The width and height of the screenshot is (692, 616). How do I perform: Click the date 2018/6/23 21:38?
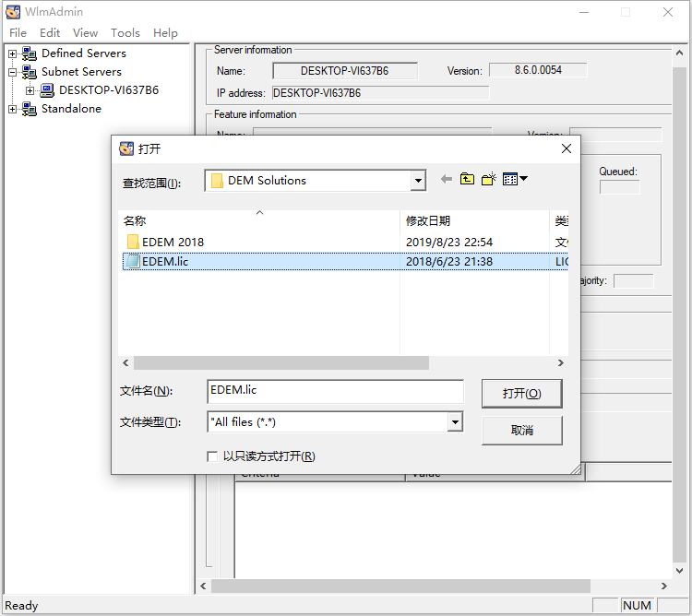tap(449, 262)
